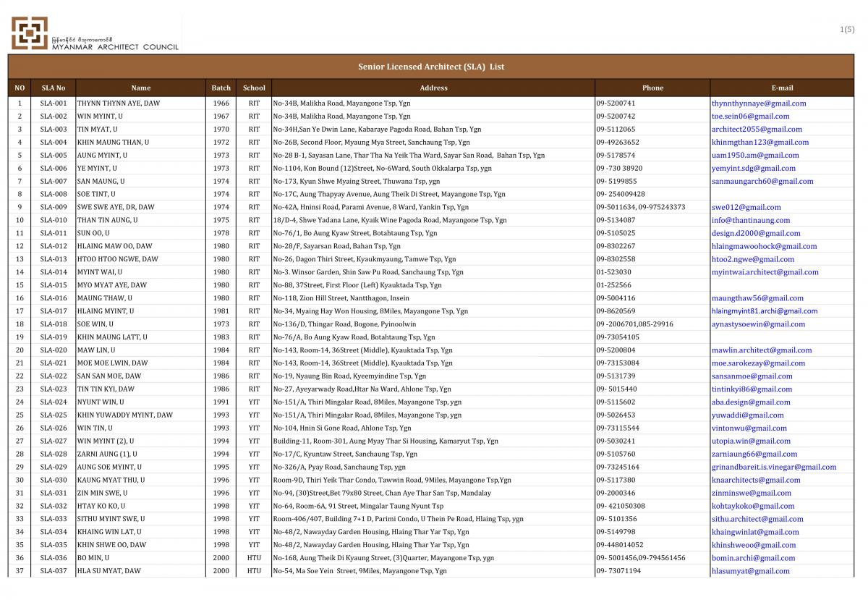868x600 pixels.
Task: Open email link hlaingmawoohock@gmail.com
Action: pyautogui.click(x=764, y=247)
